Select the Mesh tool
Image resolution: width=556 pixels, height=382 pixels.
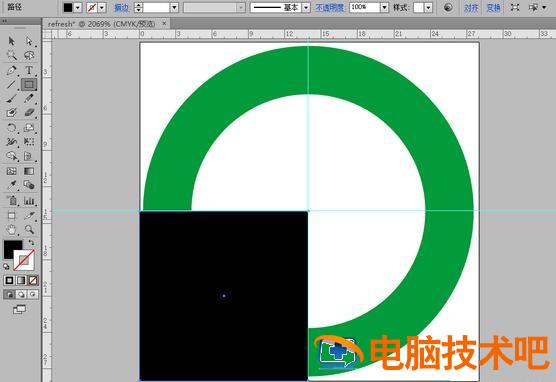[x=11, y=171]
